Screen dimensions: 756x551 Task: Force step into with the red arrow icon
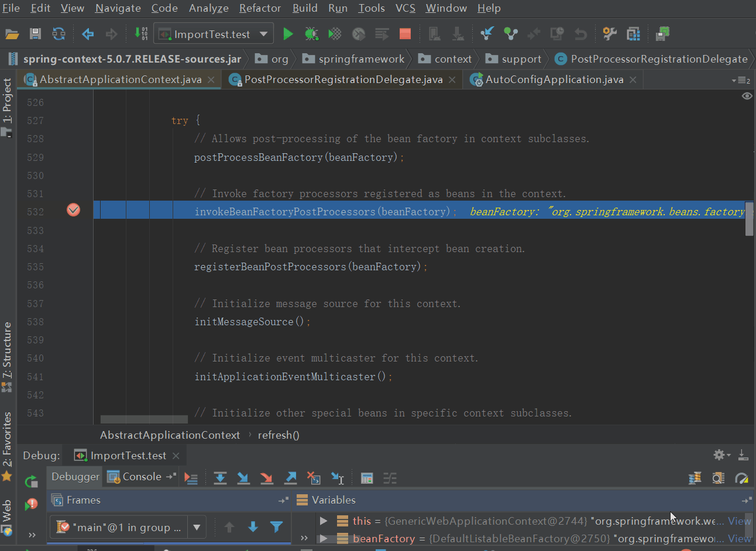(267, 478)
